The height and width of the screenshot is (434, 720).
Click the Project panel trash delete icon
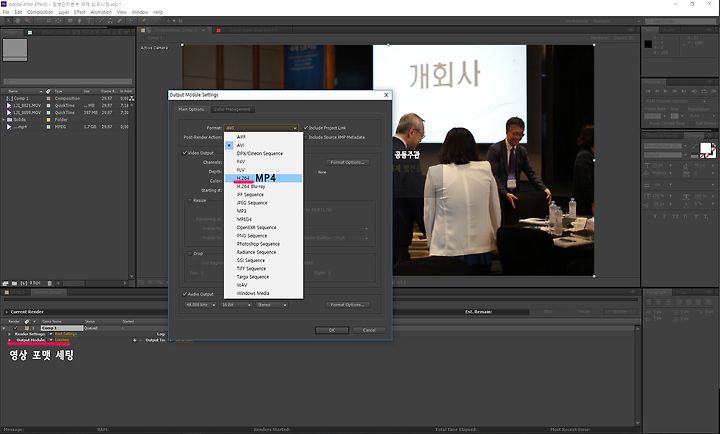(x=50, y=283)
